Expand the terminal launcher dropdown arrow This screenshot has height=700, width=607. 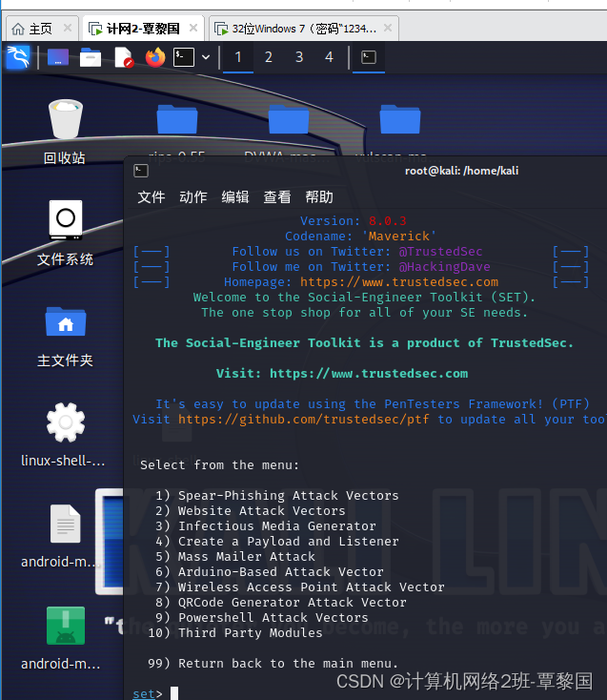pyautogui.click(x=206, y=57)
